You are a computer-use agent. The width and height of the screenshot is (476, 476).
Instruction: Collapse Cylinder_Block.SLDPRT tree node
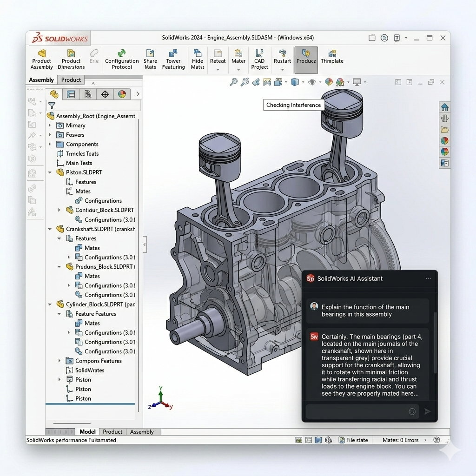[50, 304]
